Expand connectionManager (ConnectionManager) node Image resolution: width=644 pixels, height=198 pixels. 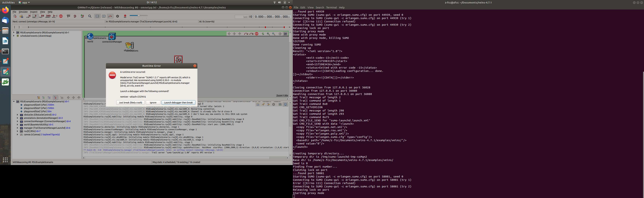pyautogui.click(x=18, y=121)
